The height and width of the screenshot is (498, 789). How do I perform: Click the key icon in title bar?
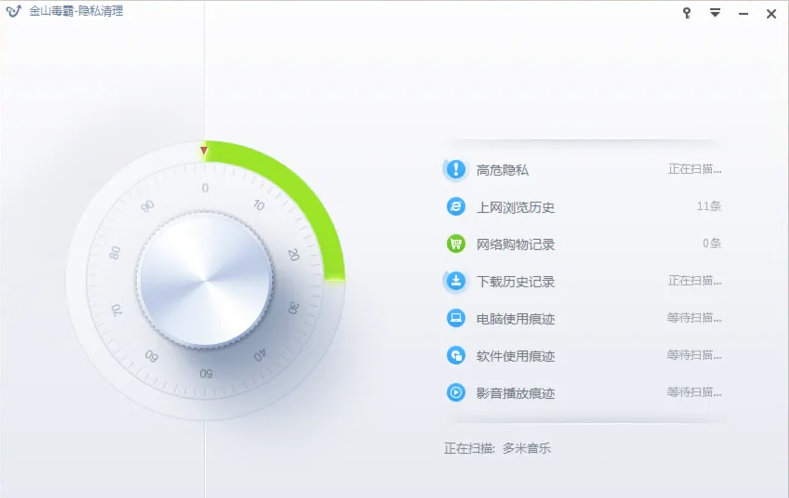click(687, 13)
